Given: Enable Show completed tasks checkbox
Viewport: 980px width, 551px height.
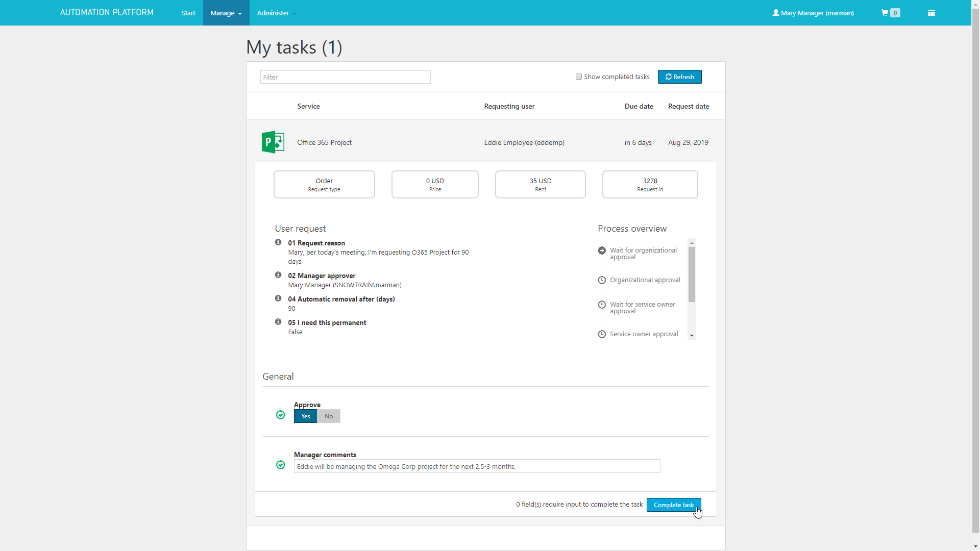Looking at the screenshot, I should coord(579,77).
